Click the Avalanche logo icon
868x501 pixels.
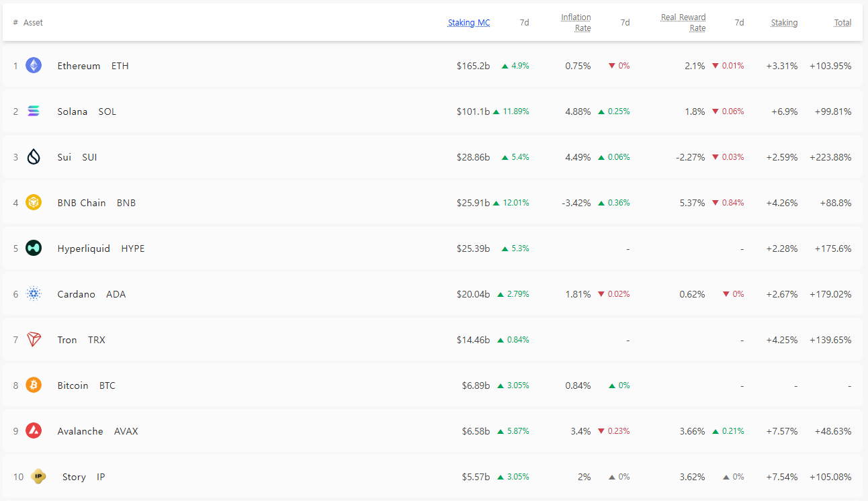[x=34, y=430]
